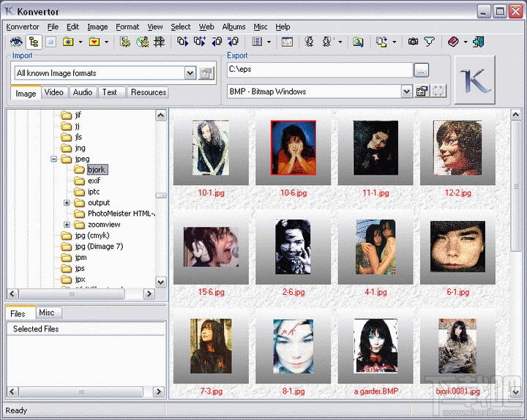Click the 'Selected Files' column header

(x=86, y=329)
